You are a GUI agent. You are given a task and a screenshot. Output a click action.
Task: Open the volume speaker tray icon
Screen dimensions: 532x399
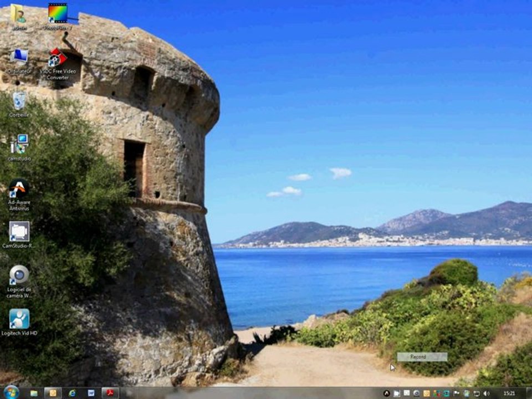[x=487, y=393]
